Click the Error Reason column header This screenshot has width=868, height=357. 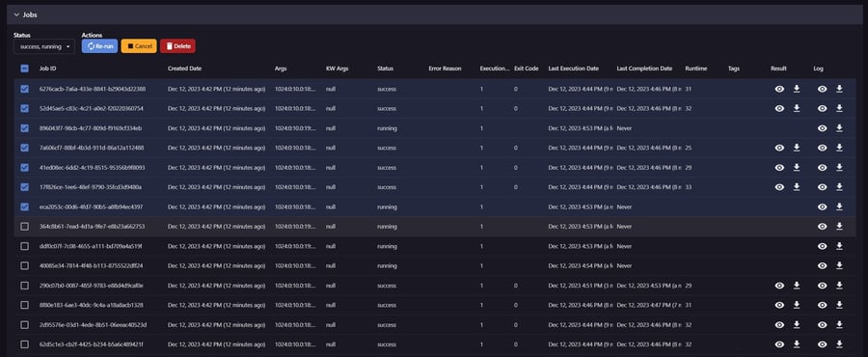click(x=445, y=69)
